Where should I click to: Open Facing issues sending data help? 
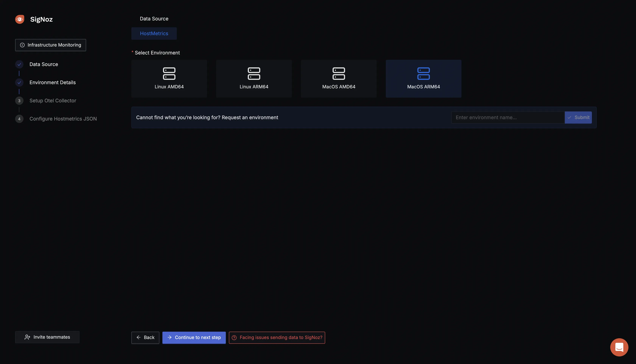(x=277, y=338)
